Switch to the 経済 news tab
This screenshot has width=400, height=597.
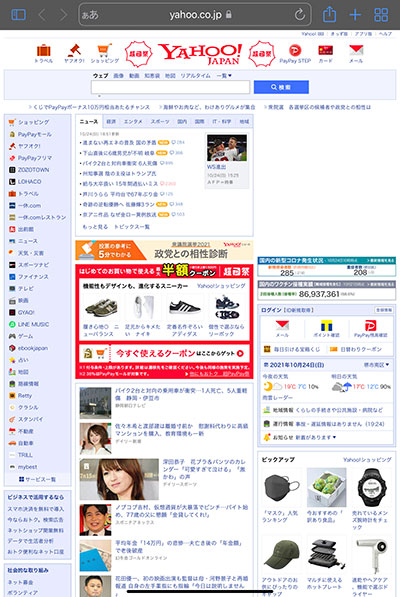(x=111, y=121)
